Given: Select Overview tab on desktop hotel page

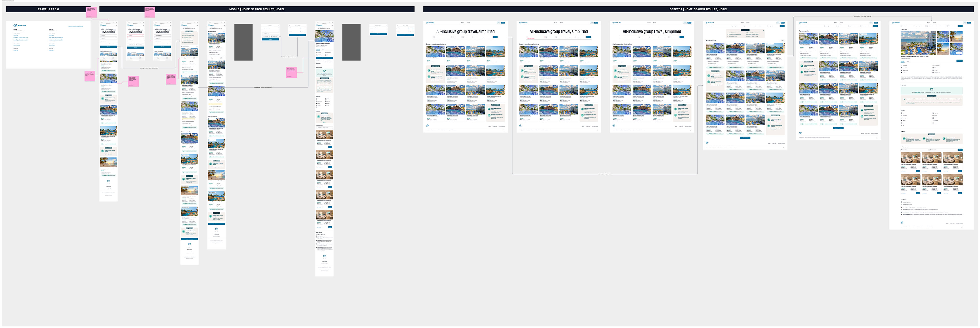Looking at the screenshot, I should click(903, 61).
